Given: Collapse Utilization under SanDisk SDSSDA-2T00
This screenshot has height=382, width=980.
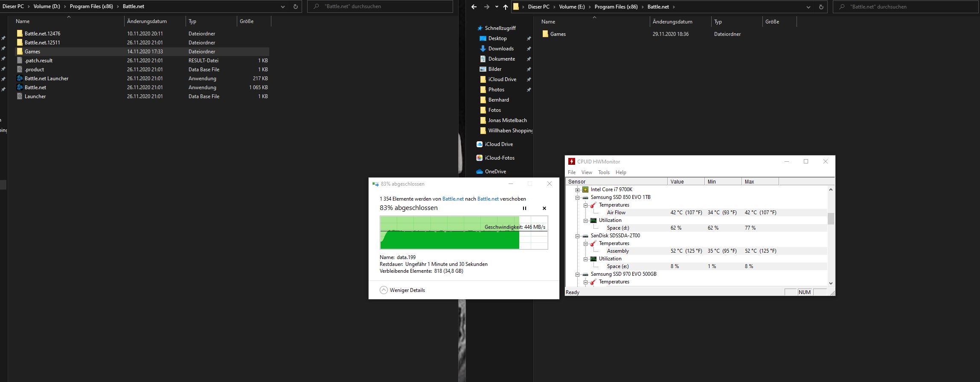Looking at the screenshot, I should pyautogui.click(x=586, y=259).
